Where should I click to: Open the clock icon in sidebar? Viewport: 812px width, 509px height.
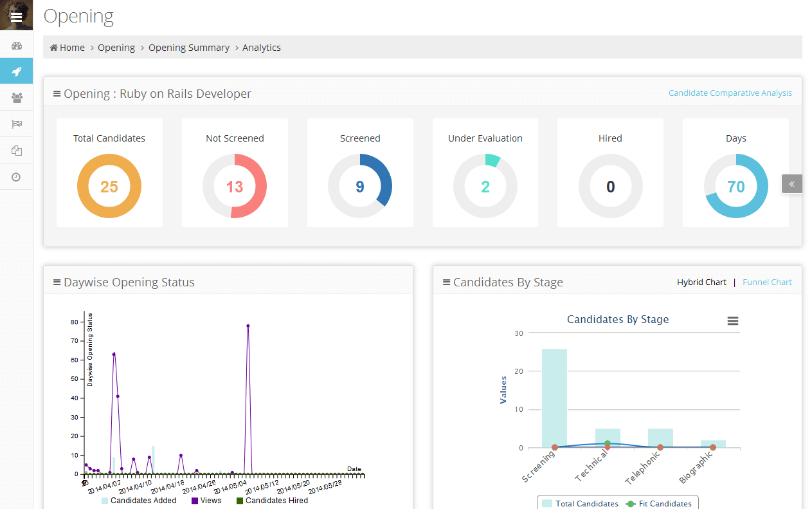coord(17,177)
